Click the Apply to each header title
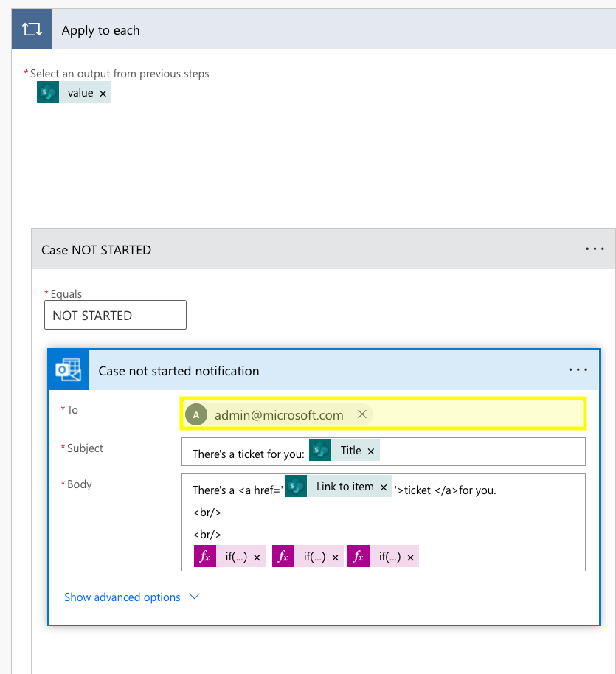The height and width of the screenshot is (674, 616). pyautogui.click(x=100, y=30)
